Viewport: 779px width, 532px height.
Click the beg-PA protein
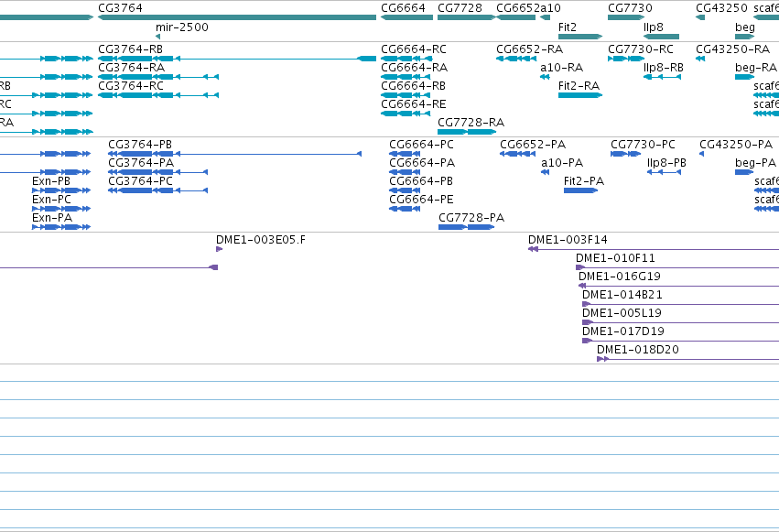[x=744, y=172]
